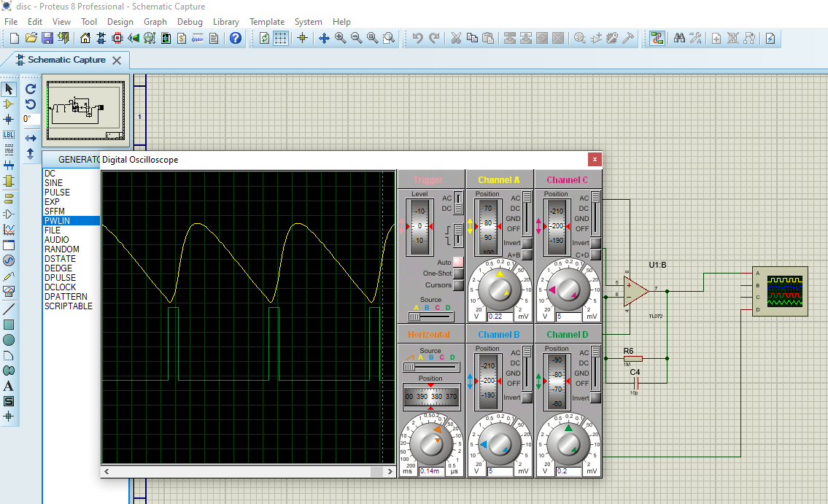Toggle the grid display toolbar icon
The image size is (828, 504).
click(x=281, y=38)
